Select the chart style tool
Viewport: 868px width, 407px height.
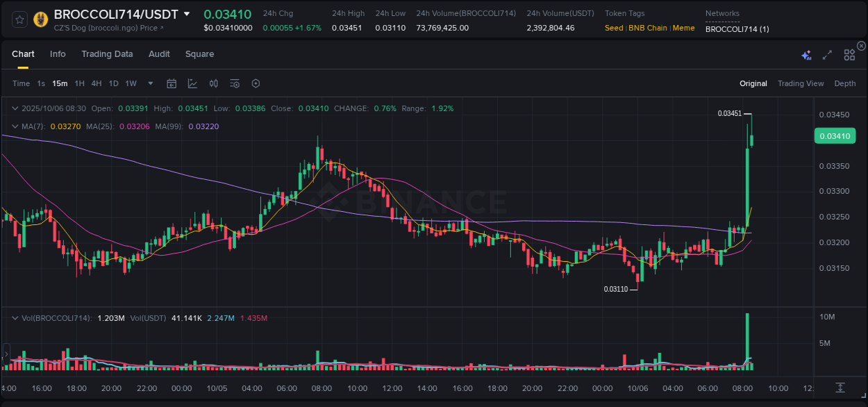(x=192, y=83)
